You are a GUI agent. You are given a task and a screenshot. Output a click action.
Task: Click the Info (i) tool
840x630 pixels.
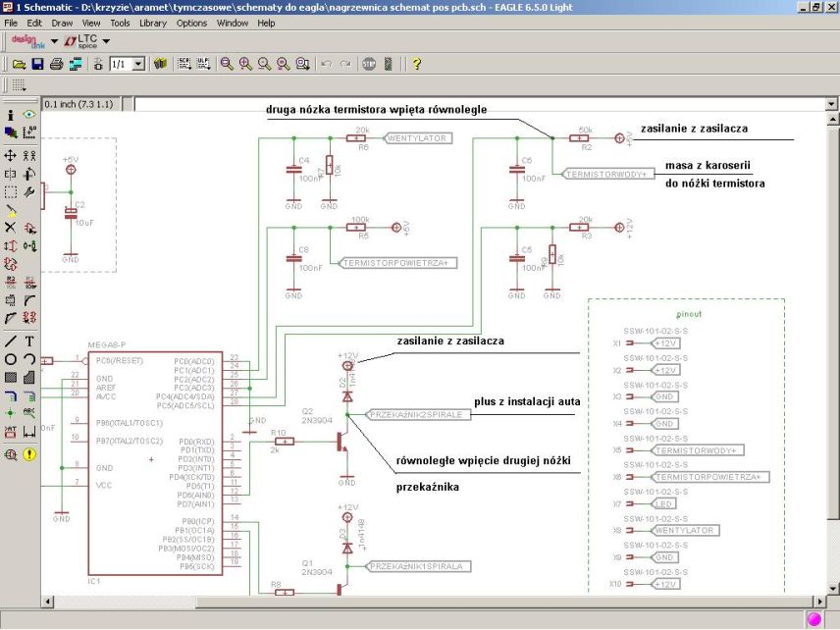(11, 115)
